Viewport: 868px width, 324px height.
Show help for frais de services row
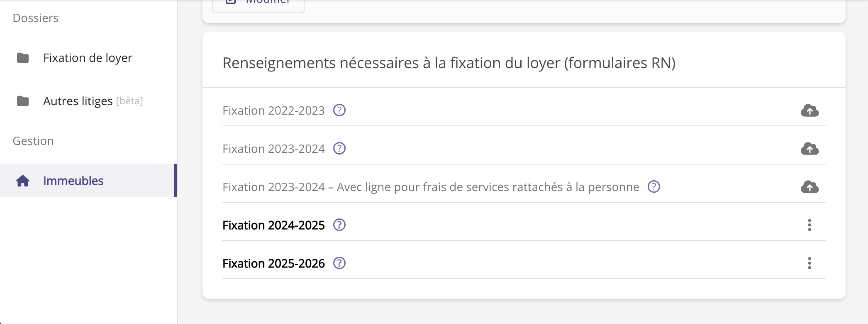(x=654, y=187)
